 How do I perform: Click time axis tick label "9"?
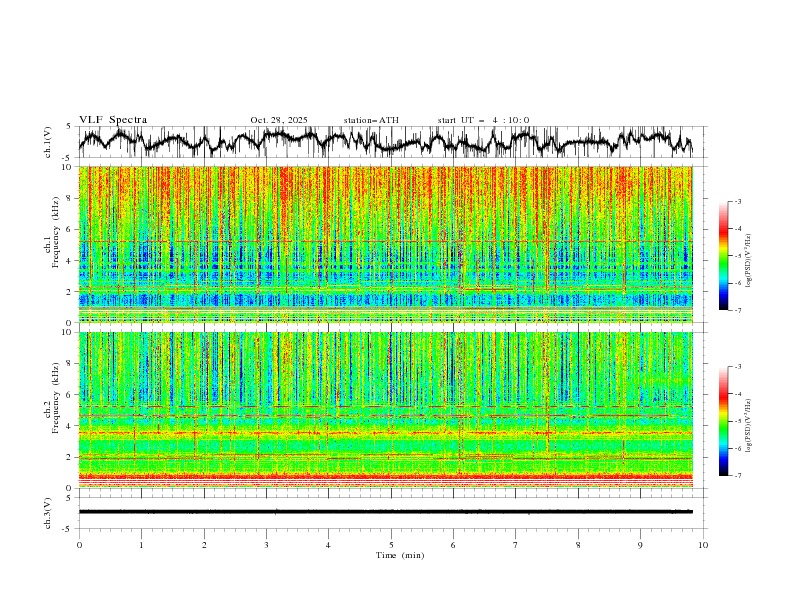[x=640, y=545]
